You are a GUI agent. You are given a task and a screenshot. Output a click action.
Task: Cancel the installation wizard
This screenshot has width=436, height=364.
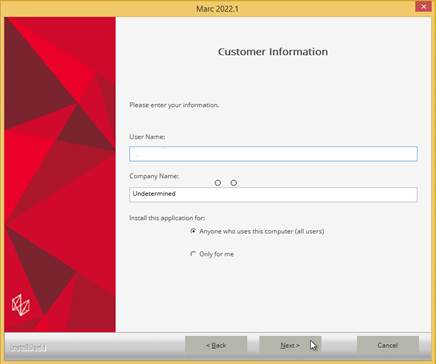388,345
